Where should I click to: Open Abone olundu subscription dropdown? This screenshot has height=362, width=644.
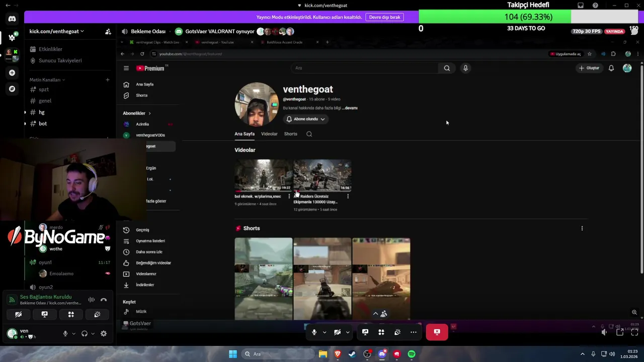click(x=306, y=119)
